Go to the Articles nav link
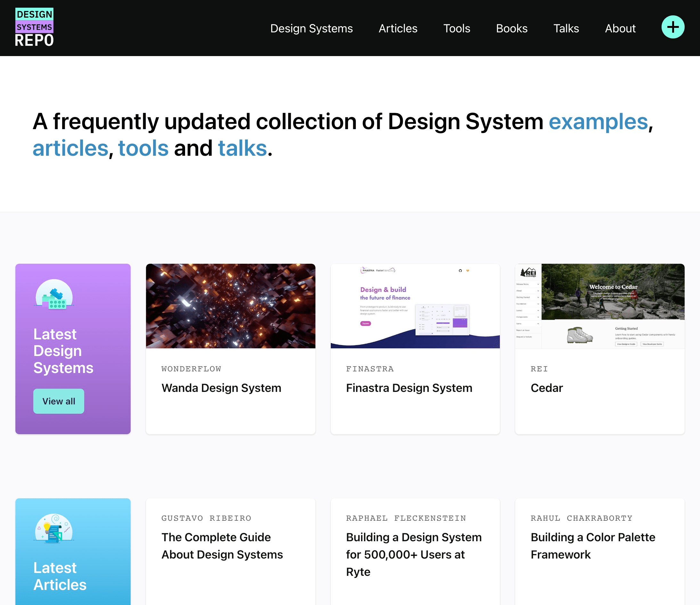 coord(398,29)
